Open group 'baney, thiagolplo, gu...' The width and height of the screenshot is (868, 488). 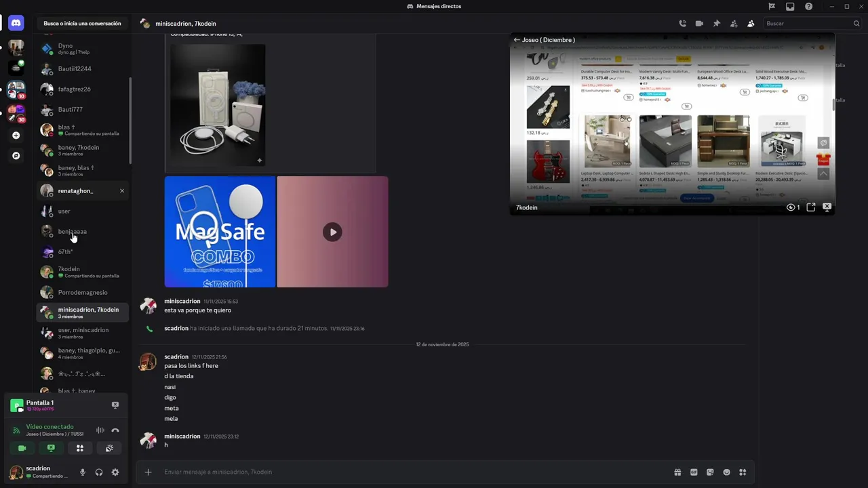tap(82, 353)
